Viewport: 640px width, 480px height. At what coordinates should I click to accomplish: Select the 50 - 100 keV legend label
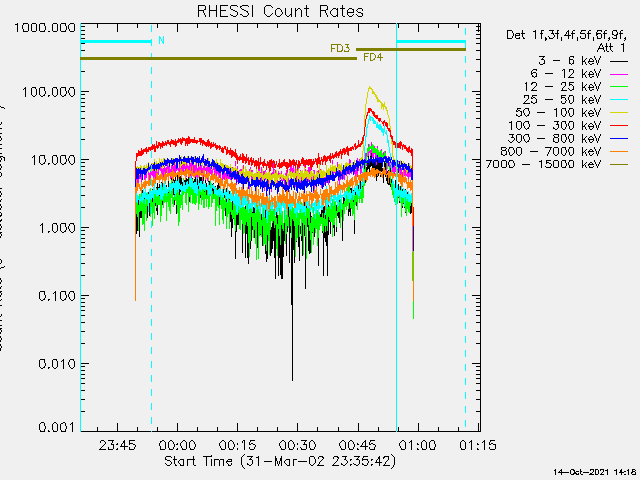click(x=558, y=113)
